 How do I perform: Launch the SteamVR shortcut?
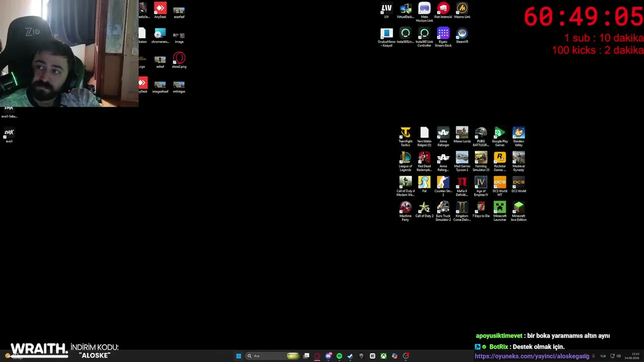[x=462, y=36]
